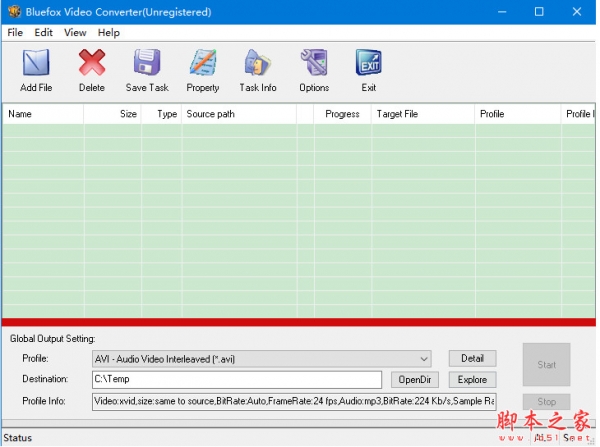600x447 pixels.
Task: Click the Bluefox app icon in title bar
Action: click(14, 11)
